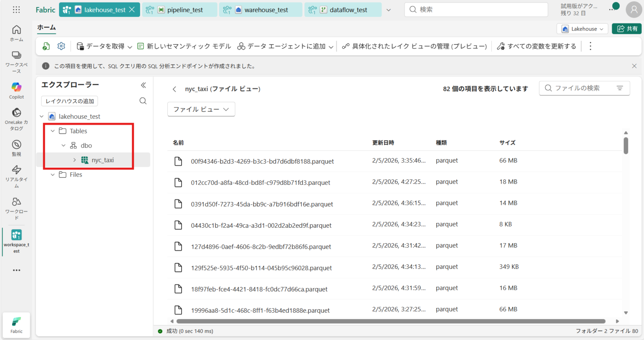644x340 pixels.
Task: Open the user account avatar
Action: pyautogui.click(x=633, y=10)
